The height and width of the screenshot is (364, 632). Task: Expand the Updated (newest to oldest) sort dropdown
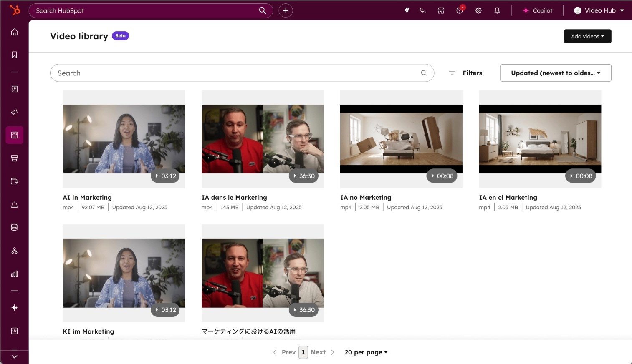pos(555,73)
